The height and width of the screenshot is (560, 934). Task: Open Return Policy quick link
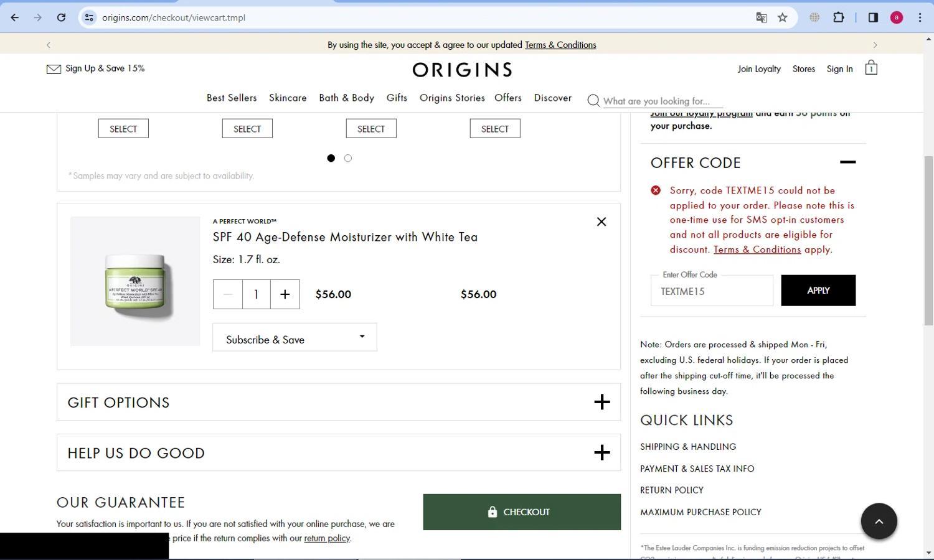pyautogui.click(x=672, y=490)
